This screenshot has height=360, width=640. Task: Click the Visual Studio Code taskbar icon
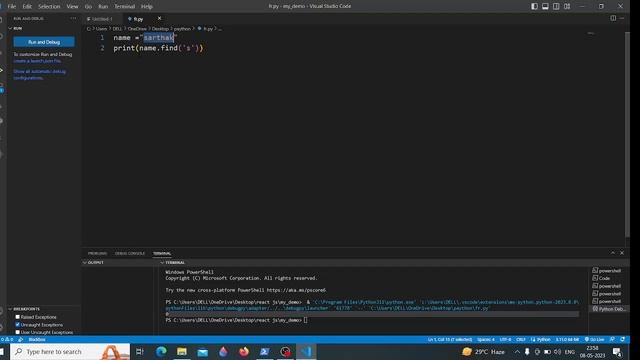(x=306, y=352)
